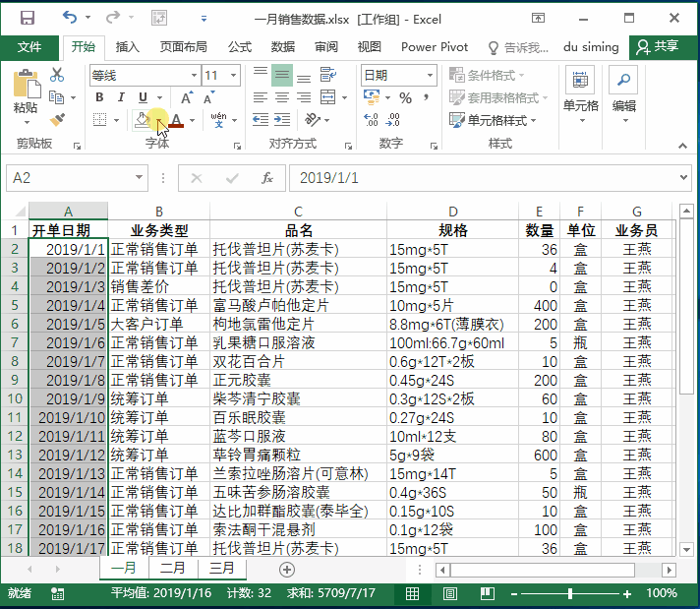The height and width of the screenshot is (609, 700).
Task: Click the text orientation icon
Action: coord(313,120)
